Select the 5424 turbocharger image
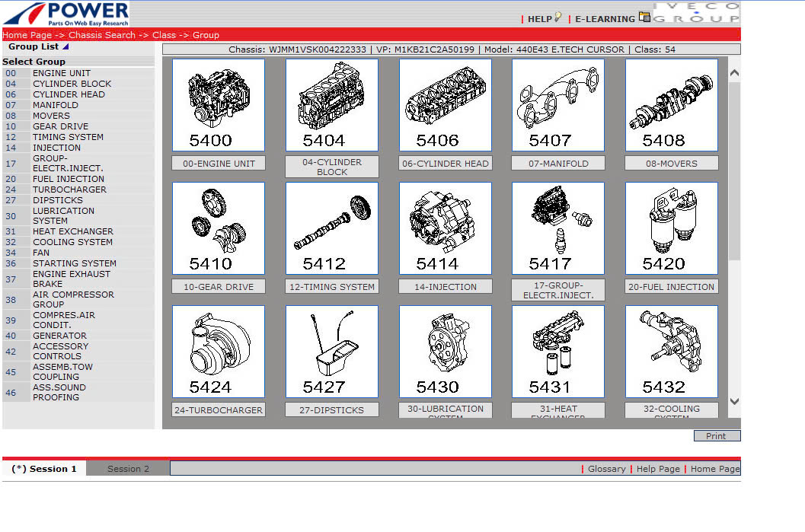 [x=219, y=352]
